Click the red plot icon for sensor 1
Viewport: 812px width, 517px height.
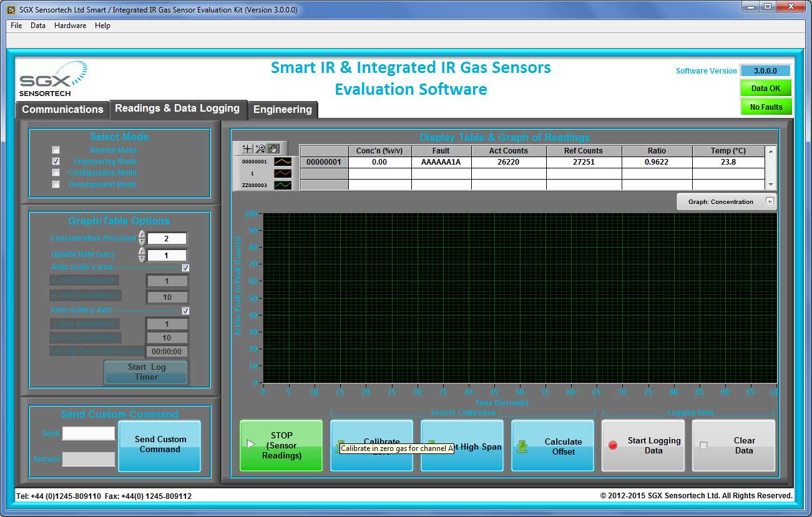tap(283, 173)
